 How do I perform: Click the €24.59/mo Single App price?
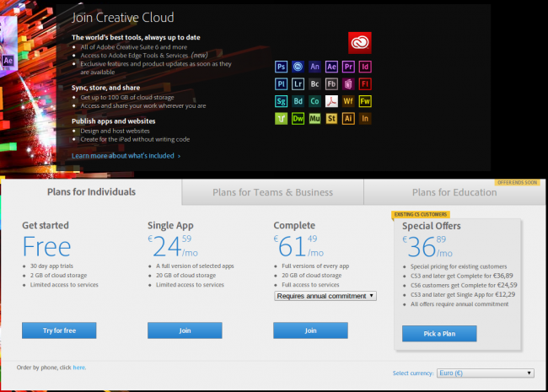(x=173, y=246)
